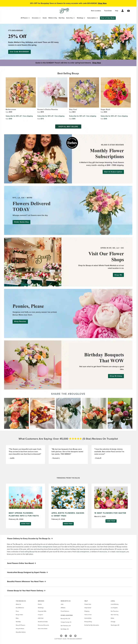The image size is (138, 644).
Task: Expand the Occasions dropdown menu
Action: click(36, 18)
